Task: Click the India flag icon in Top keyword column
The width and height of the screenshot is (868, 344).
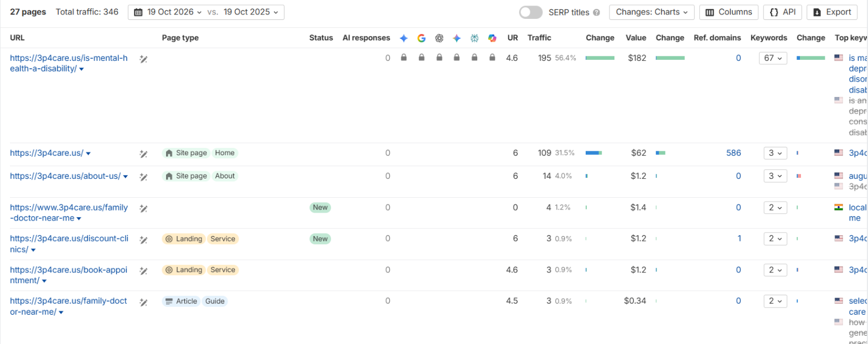Action: coord(839,207)
